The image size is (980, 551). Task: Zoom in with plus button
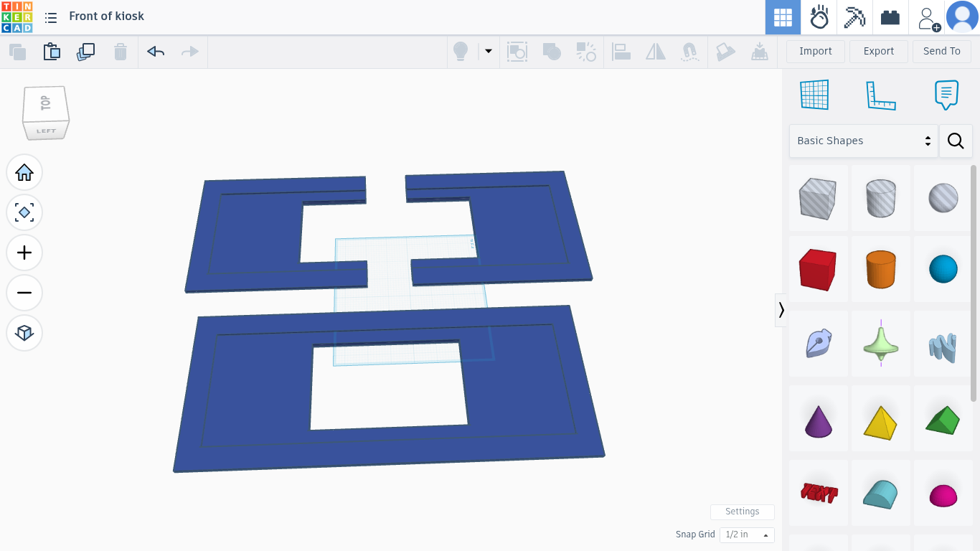pos(24,253)
